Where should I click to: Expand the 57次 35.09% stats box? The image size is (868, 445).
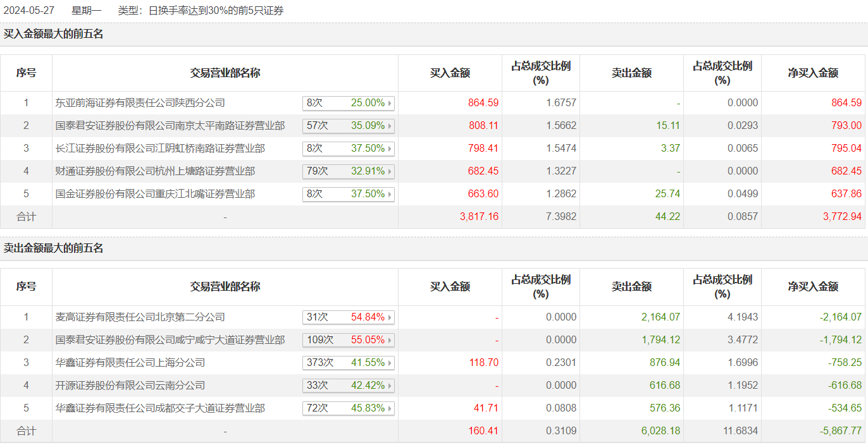coord(349,126)
